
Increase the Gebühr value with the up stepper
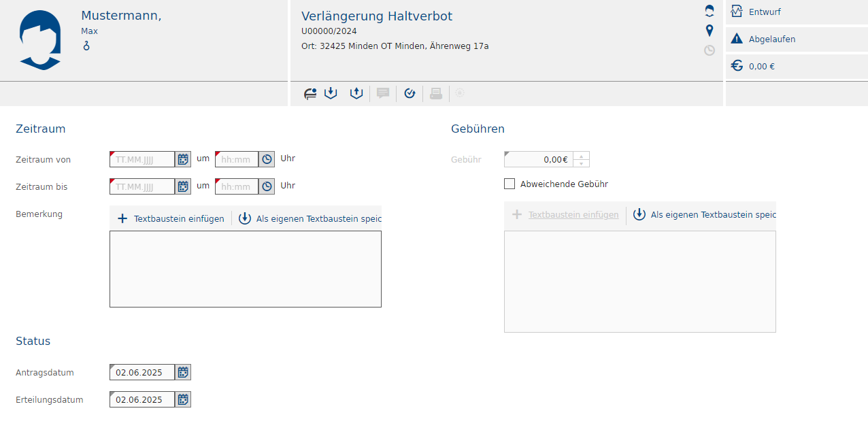click(x=581, y=156)
